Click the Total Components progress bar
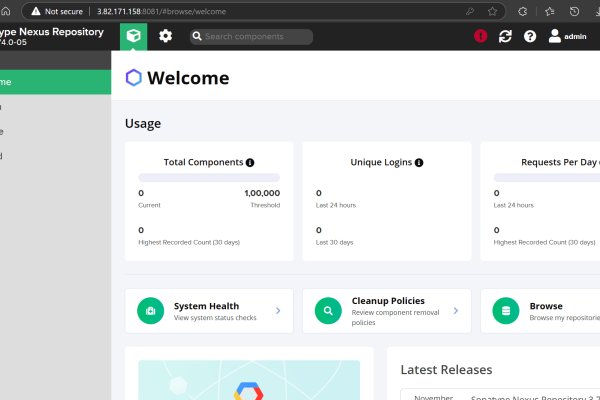The height and width of the screenshot is (400, 600). pyautogui.click(x=209, y=178)
